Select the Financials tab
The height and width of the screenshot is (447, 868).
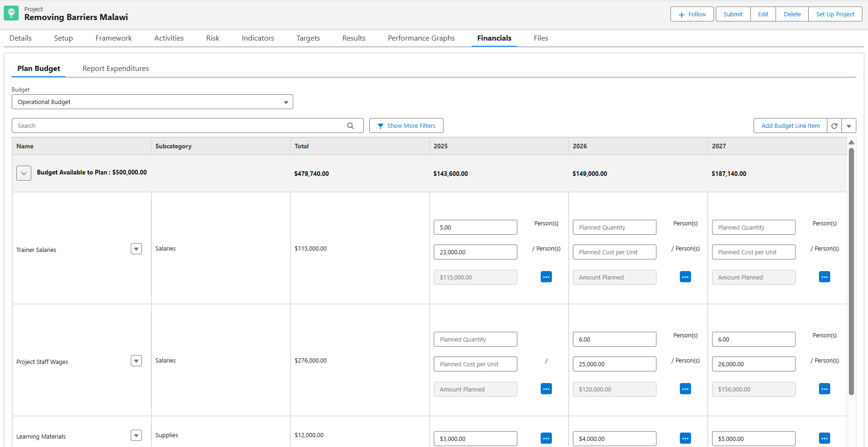(x=494, y=38)
